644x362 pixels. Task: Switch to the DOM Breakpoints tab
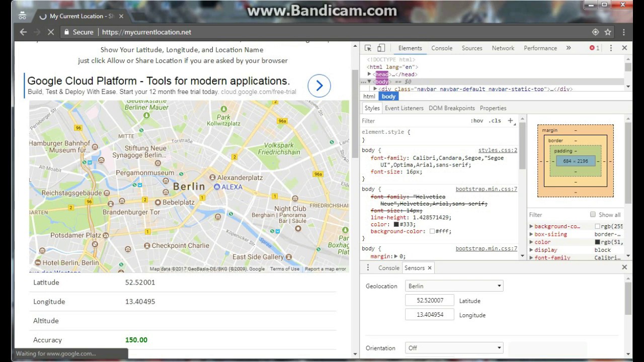[452, 108]
